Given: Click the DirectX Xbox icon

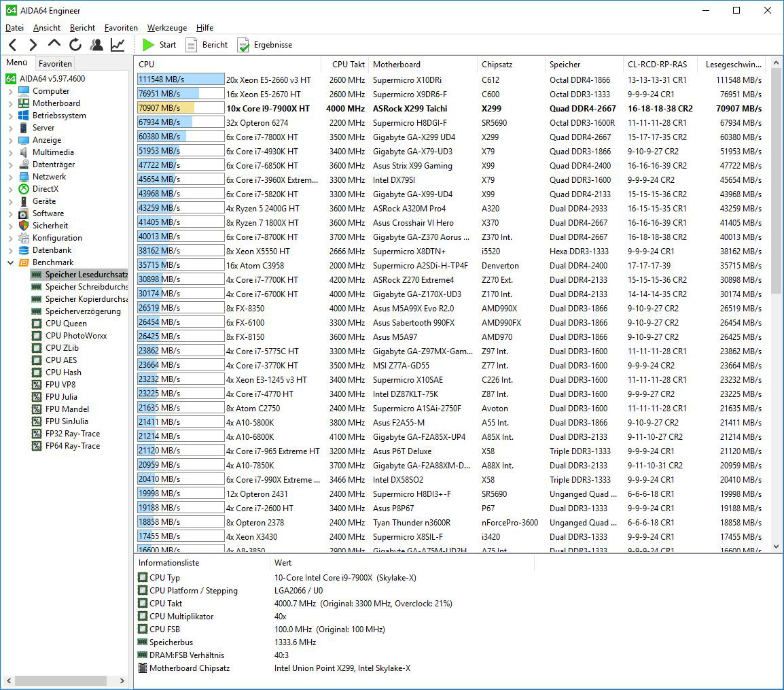Looking at the screenshot, I should pos(24,189).
